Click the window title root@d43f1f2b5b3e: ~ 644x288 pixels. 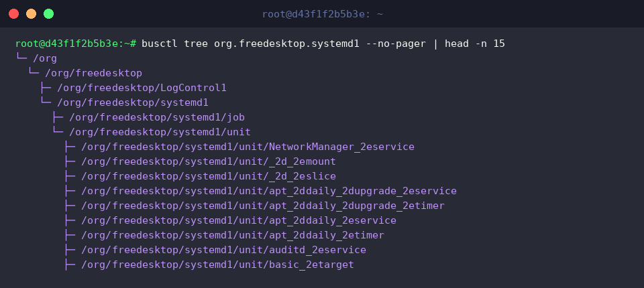(323, 14)
